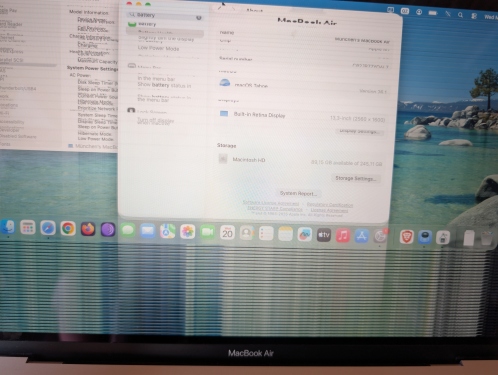Select 'Low Power Mode' result in System Settings
498x375 pixels.
(158, 48)
